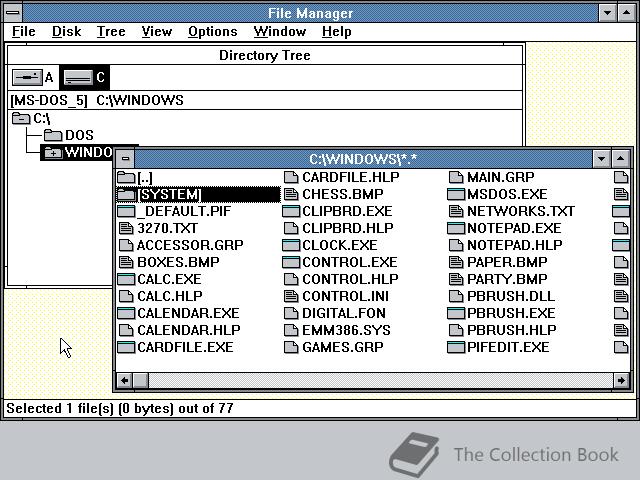Click the CALENDAR.HLP file icon

point(126,330)
